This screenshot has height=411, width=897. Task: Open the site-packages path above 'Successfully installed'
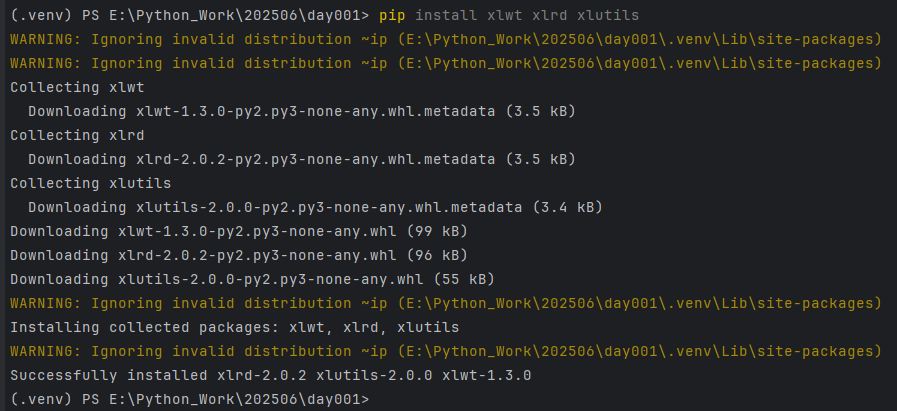[x=639, y=352]
